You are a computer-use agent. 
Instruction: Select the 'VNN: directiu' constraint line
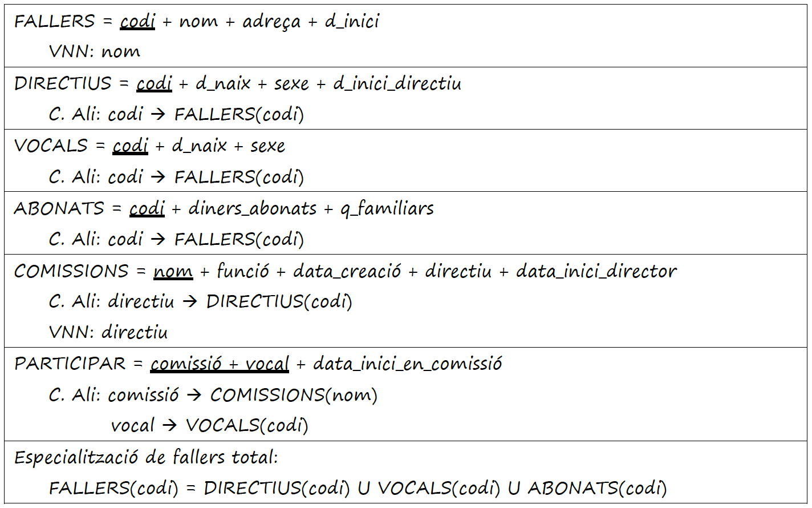(108, 332)
